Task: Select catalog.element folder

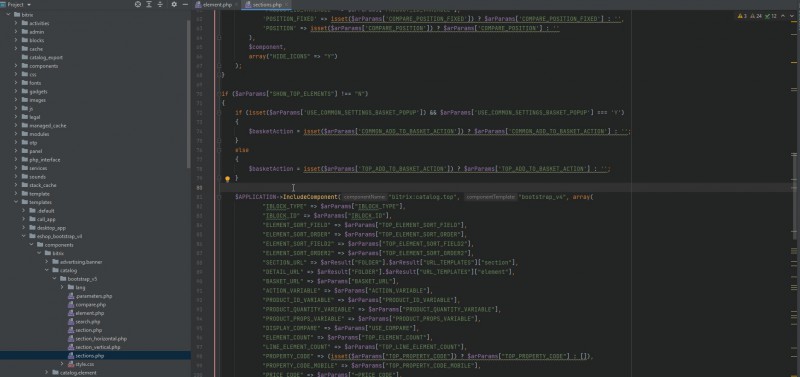Action: click(73, 373)
